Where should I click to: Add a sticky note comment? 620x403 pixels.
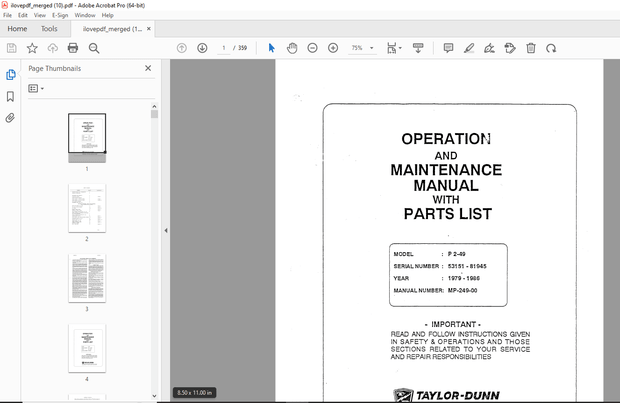(448, 48)
